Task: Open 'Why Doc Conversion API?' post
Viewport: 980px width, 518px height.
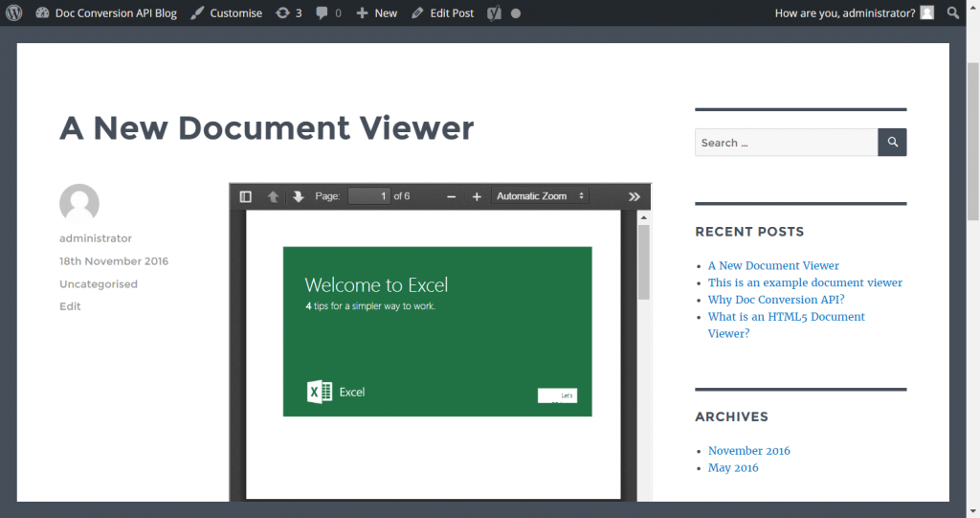Action: pos(776,299)
